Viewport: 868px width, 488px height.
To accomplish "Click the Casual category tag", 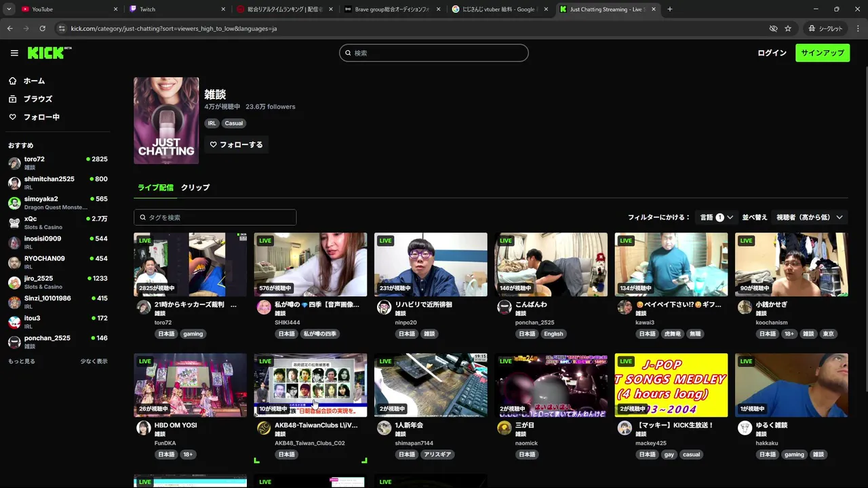I will click(x=234, y=123).
